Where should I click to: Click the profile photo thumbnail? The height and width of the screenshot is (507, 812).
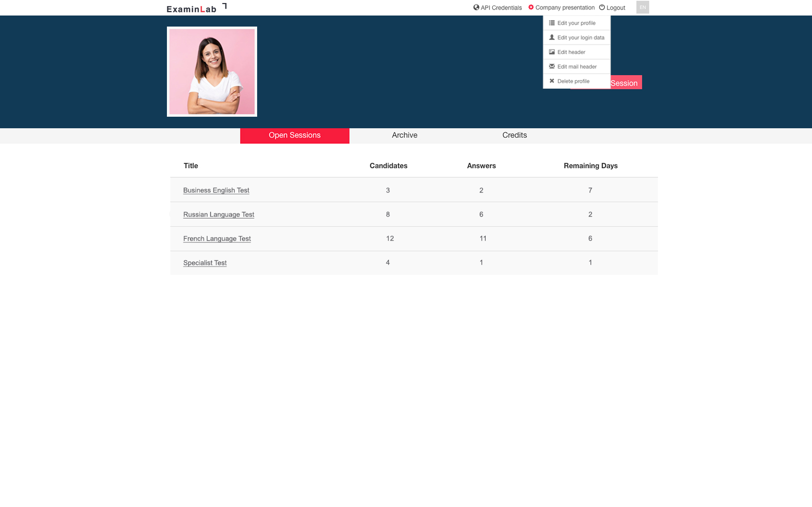pyautogui.click(x=212, y=72)
